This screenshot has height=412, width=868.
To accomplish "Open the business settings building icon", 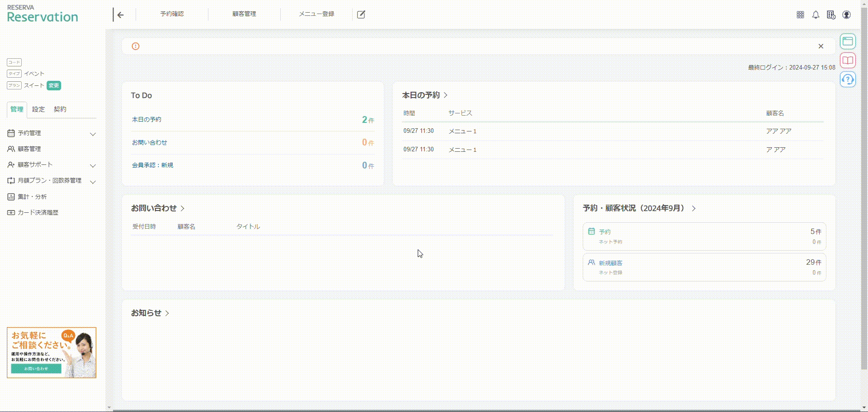I will tap(831, 15).
